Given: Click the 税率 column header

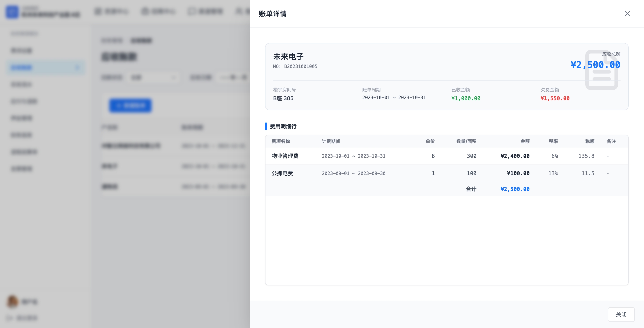Looking at the screenshot, I should pos(553,141).
